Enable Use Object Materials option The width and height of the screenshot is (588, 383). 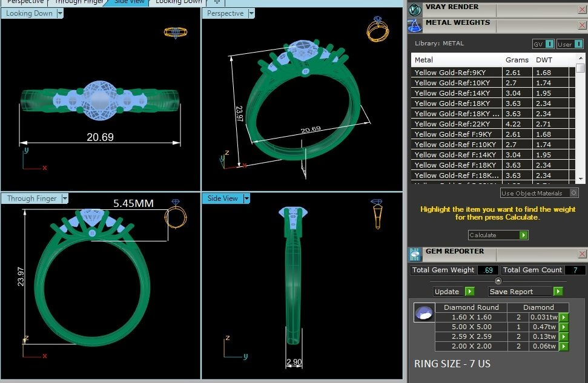573,193
